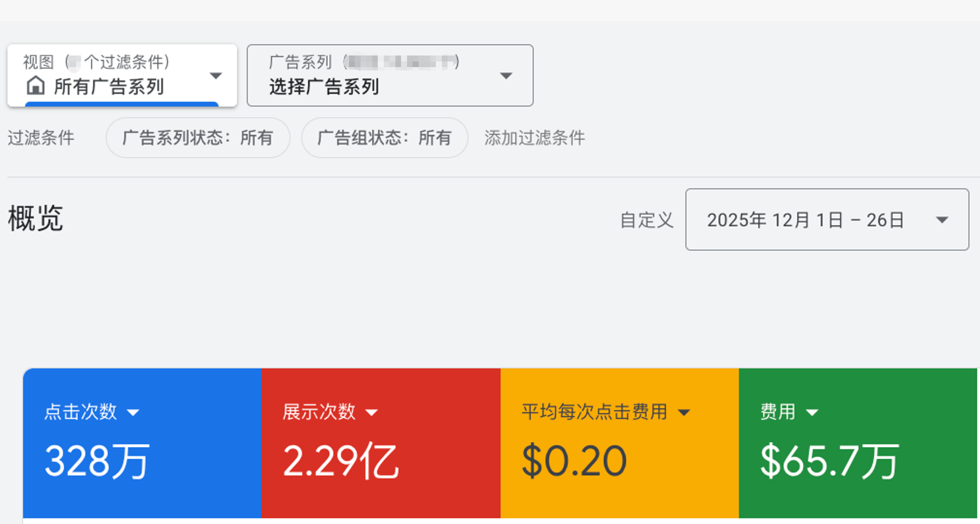Screen dimensions: 980x524
Task: Open the 视图 dropdown arrow
Action: 215,76
